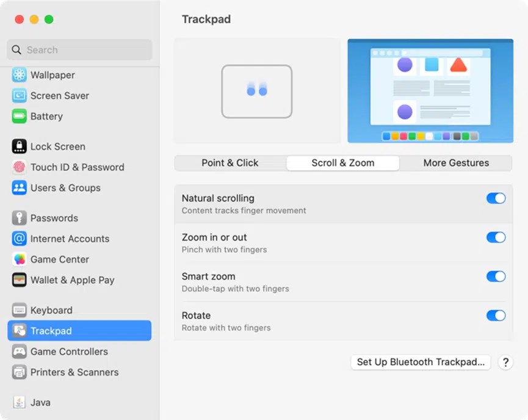Image resolution: width=528 pixels, height=420 pixels.
Task: Click Set Up Bluetooth Trackpad button
Action: pyautogui.click(x=421, y=362)
